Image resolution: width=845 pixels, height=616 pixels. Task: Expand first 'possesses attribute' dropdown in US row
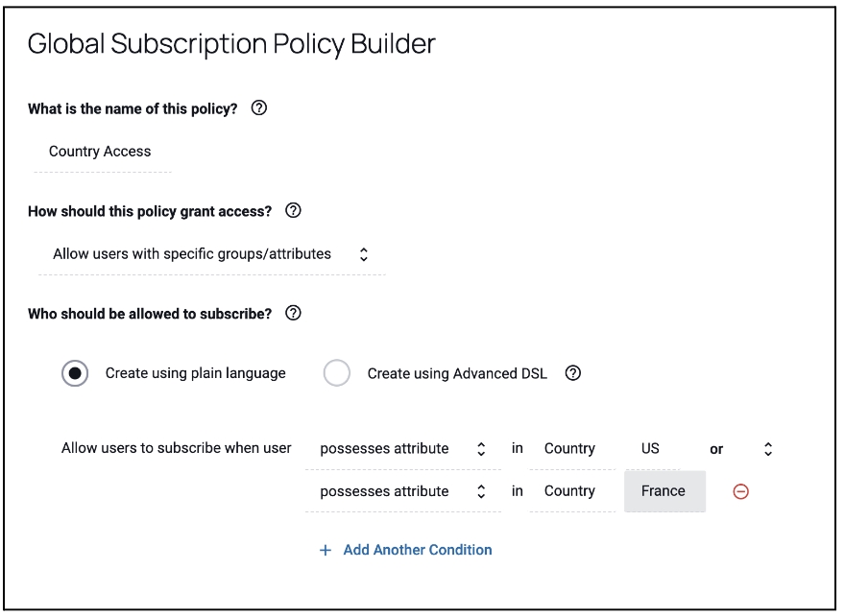(403, 448)
